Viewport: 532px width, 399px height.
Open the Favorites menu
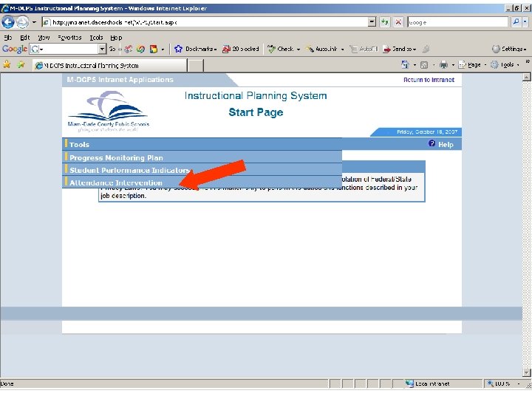click(69, 38)
